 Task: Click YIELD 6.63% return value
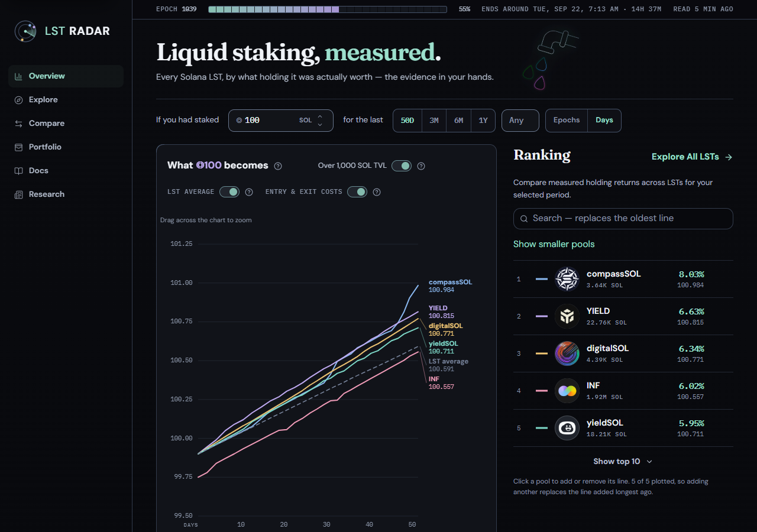click(691, 312)
